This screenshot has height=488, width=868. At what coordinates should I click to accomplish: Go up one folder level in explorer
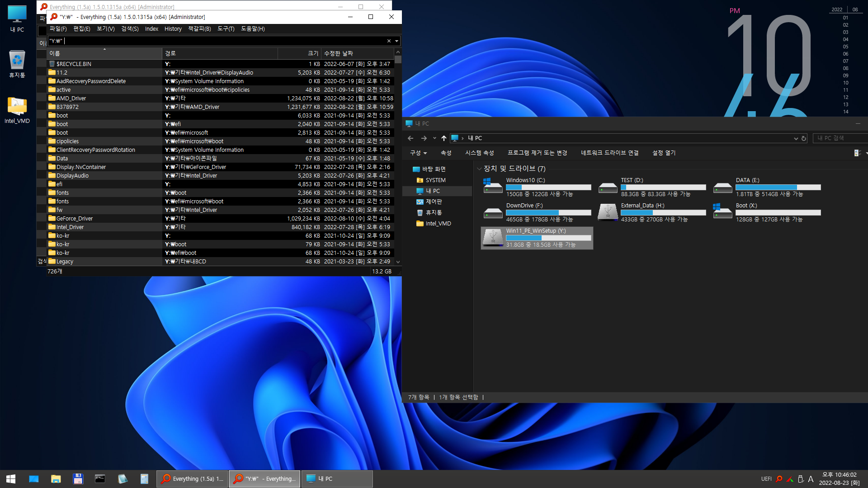444,138
